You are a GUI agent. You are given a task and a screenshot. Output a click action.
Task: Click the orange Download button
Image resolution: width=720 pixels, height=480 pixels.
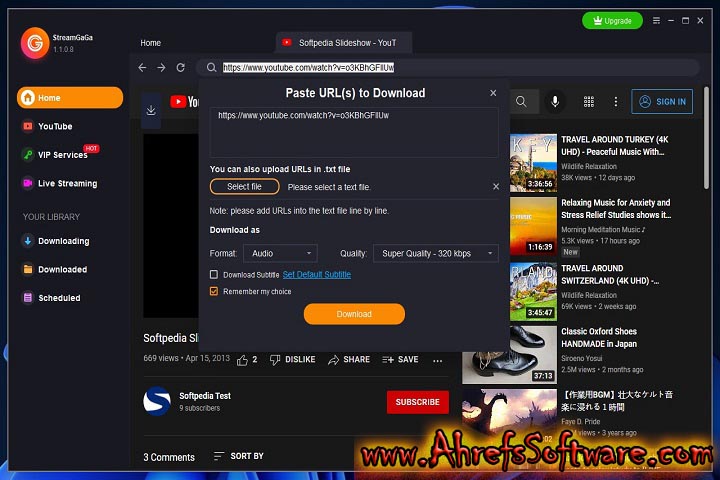[x=354, y=314]
